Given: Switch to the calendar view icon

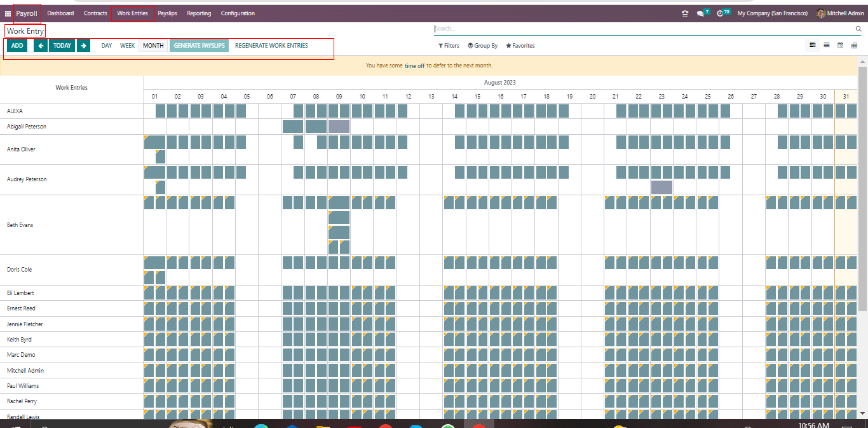Looking at the screenshot, I should pyautogui.click(x=840, y=45).
